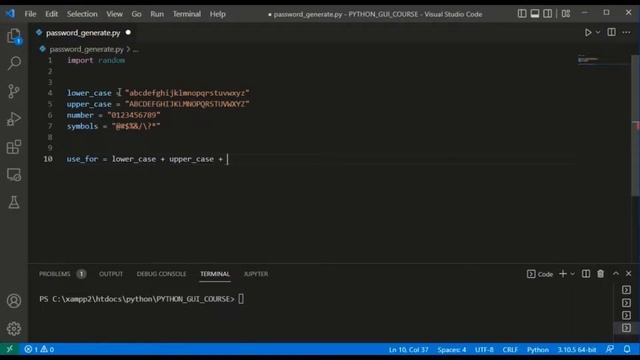Switch to the Output panel tab
The height and width of the screenshot is (360, 640).
pos(111,274)
